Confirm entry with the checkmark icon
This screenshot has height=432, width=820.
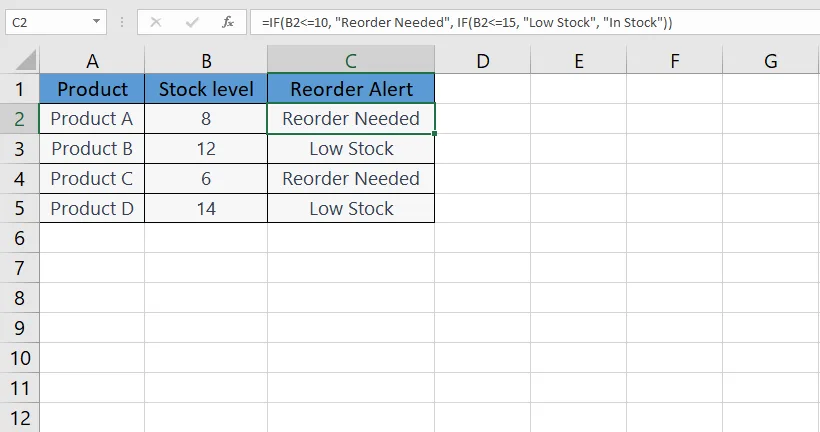[192, 22]
